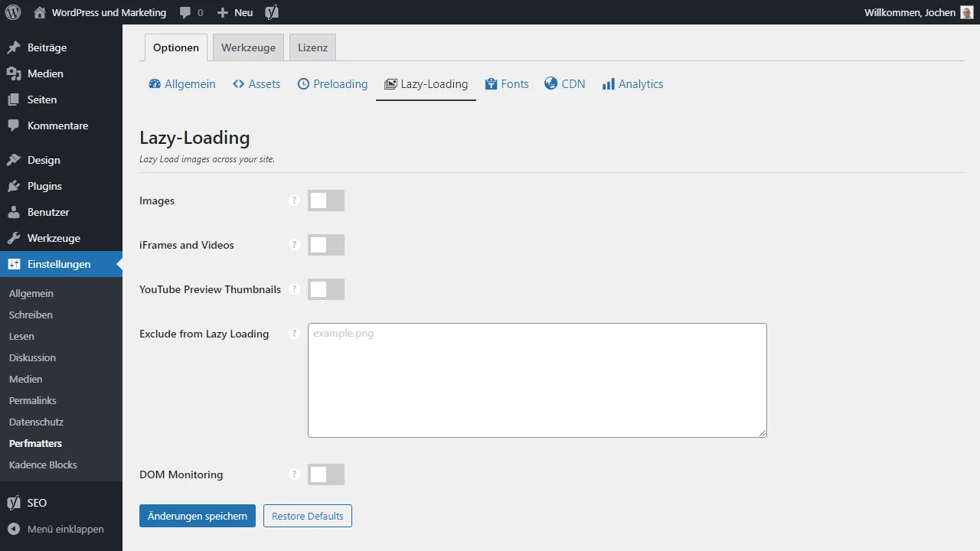
Task: Click the home icon beside the site name
Action: pyautogui.click(x=40, y=12)
